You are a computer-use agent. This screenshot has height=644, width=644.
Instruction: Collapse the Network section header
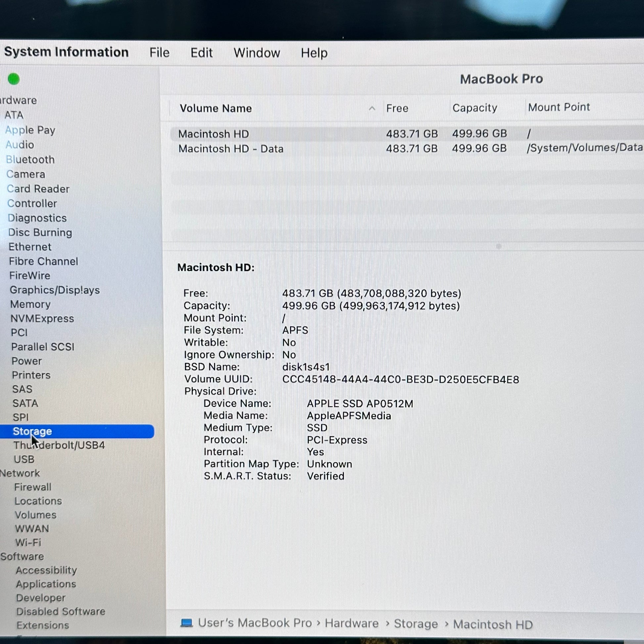pos(20,473)
